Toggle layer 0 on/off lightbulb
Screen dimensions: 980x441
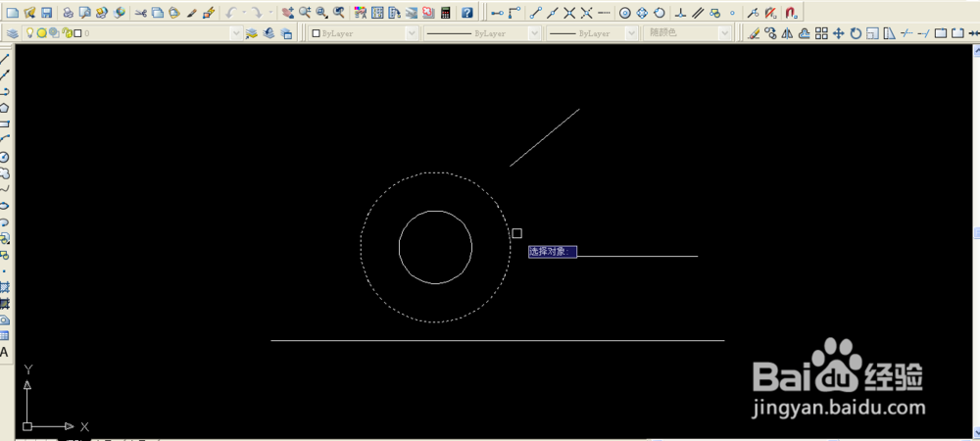pos(29,32)
